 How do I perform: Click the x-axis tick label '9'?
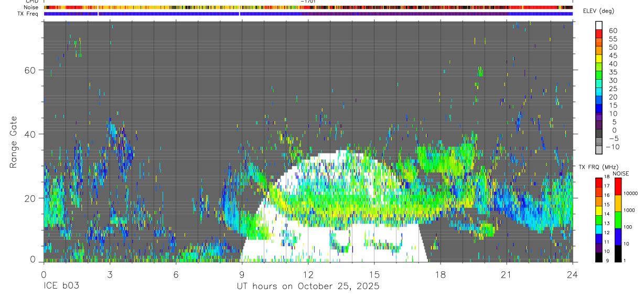click(242, 274)
